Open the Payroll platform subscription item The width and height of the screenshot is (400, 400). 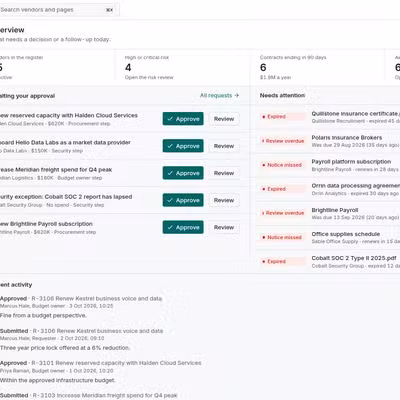pos(328,165)
